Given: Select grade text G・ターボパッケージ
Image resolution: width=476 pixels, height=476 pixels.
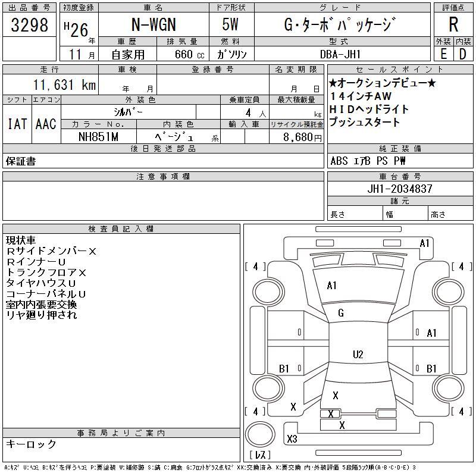Looking at the screenshot, I should click(340, 24).
